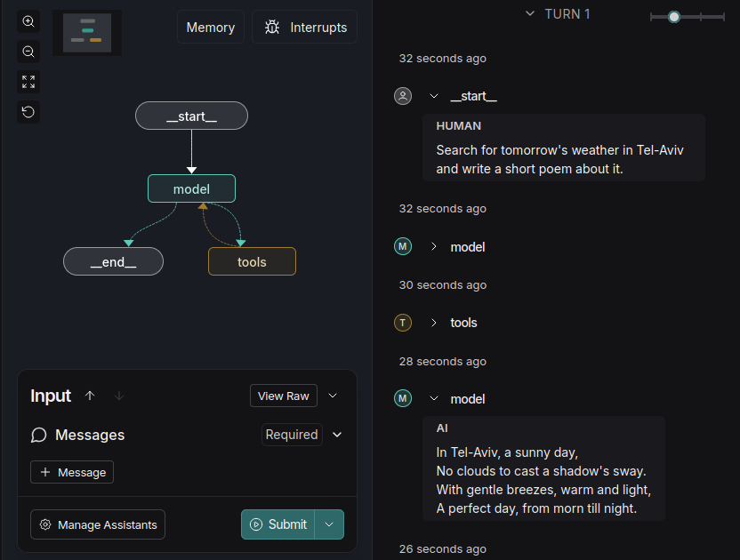Screen dimensions: 740x560
Task: Click the up arrow next to Input
Action: 90,396
